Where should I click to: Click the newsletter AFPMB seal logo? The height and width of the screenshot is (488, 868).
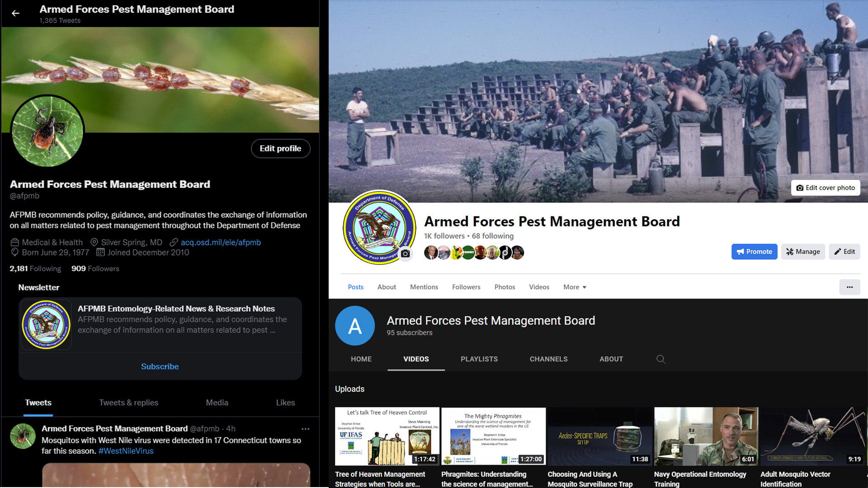pyautogui.click(x=46, y=324)
